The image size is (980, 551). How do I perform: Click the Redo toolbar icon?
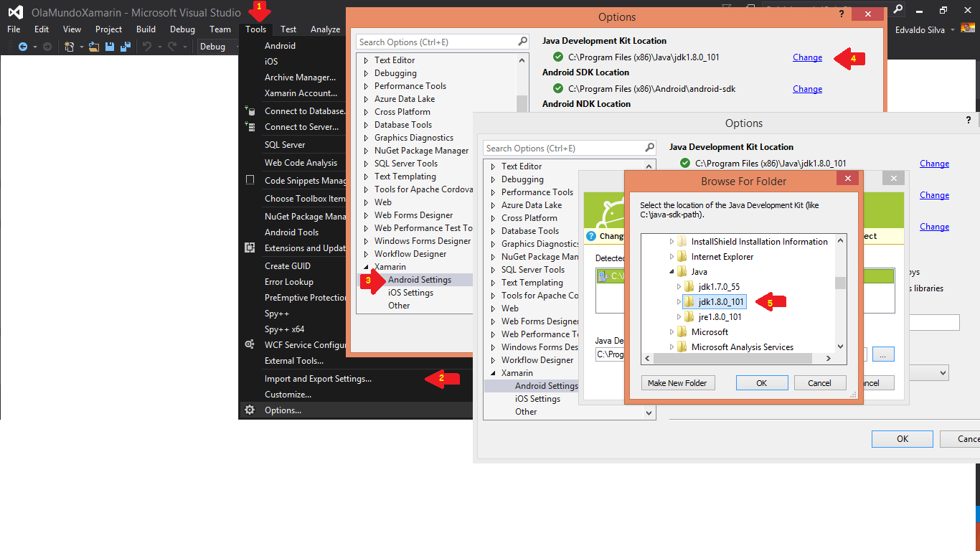[x=173, y=47]
